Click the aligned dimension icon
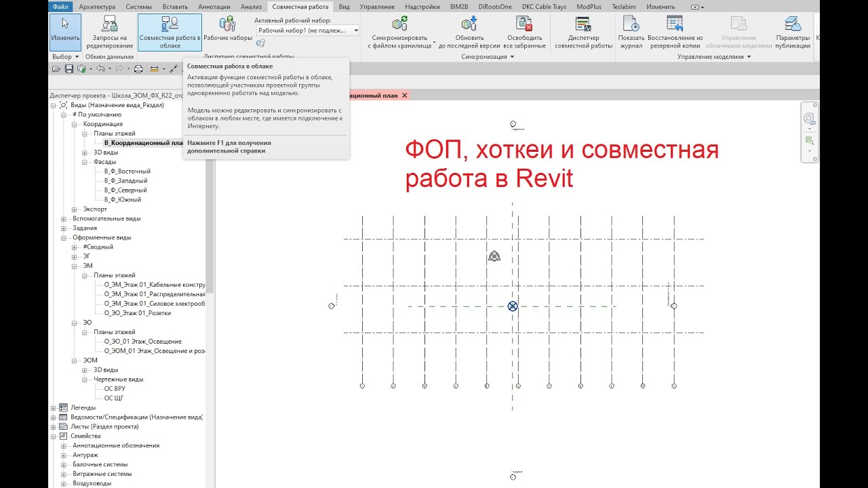This screenshot has height=488, width=868. pos(174,69)
